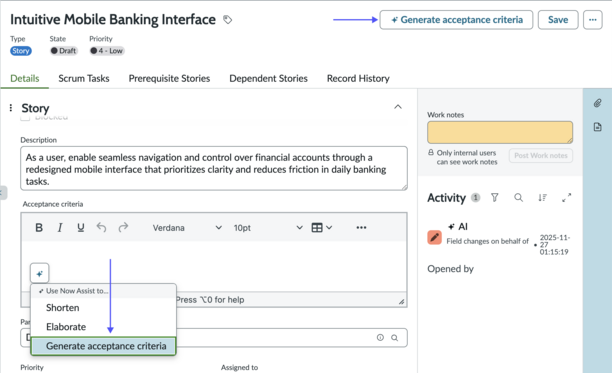Open the Dependent Stories tab
This screenshot has width=612, height=373.
click(269, 78)
